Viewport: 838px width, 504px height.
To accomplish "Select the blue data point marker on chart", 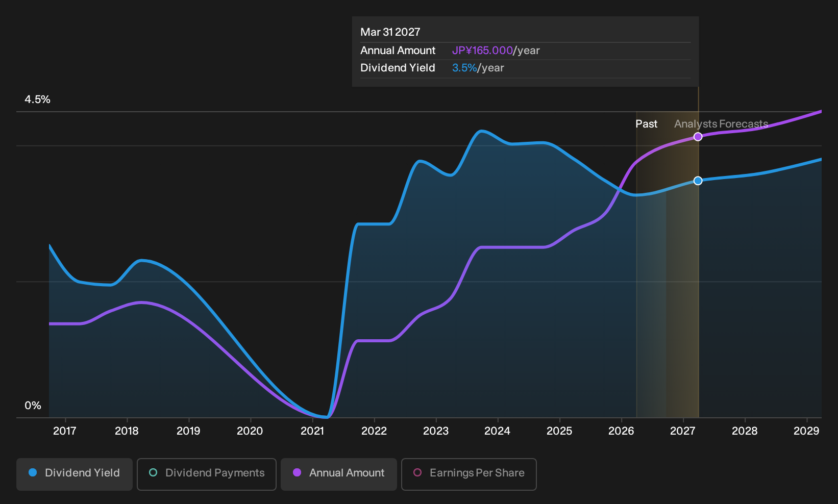I will [698, 181].
